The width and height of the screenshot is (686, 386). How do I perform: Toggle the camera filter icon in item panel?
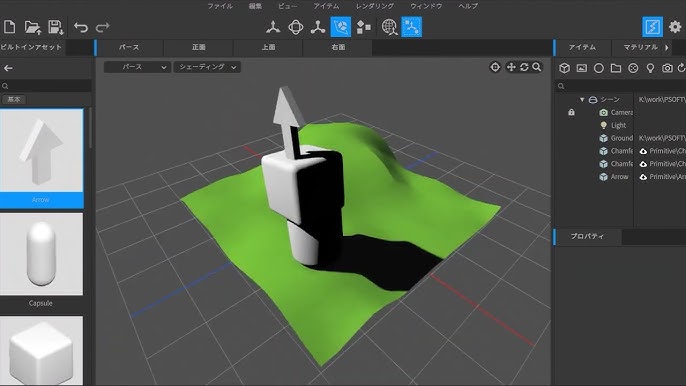(x=667, y=68)
